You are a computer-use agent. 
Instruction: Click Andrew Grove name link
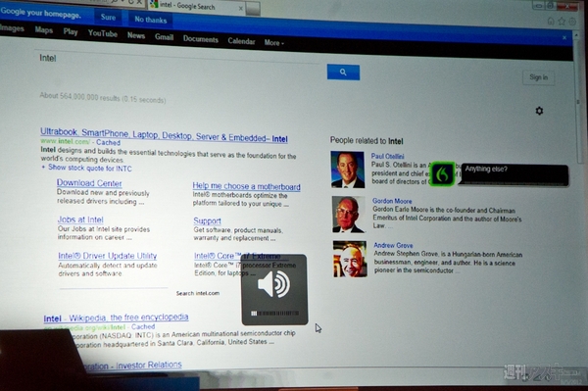393,245
